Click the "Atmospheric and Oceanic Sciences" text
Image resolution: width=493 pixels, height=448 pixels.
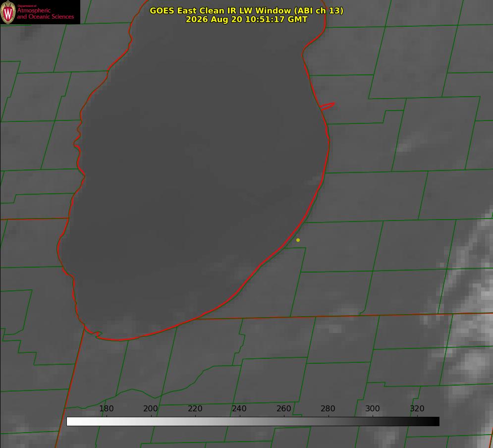46,13
